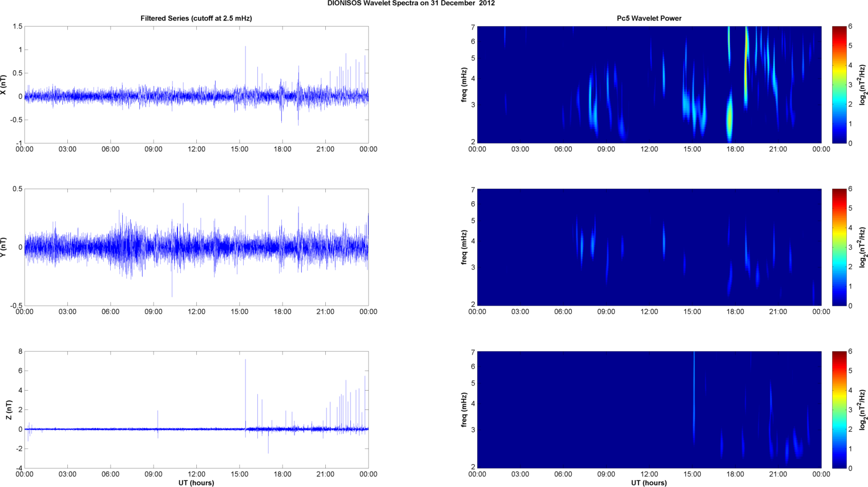Click log2(nT²/Hz) label beside the top colorbar
868x487 pixels.
(863, 84)
